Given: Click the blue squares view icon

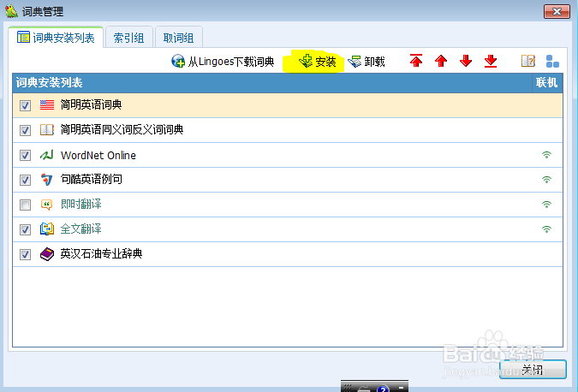Looking at the screenshot, I should click(x=552, y=61).
